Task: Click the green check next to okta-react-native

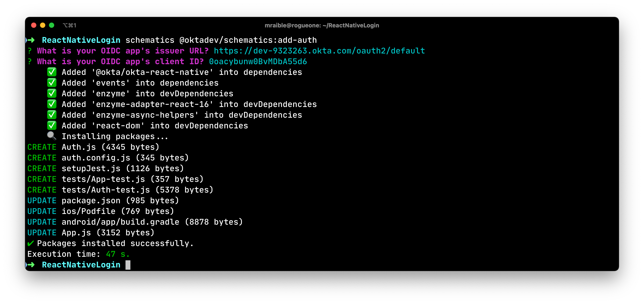Action: click(x=52, y=72)
